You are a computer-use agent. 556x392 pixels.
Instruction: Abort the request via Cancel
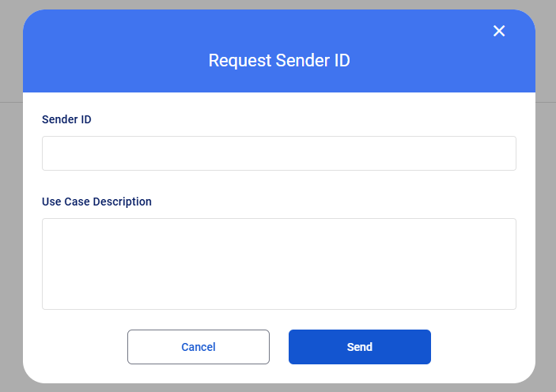coord(199,347)
